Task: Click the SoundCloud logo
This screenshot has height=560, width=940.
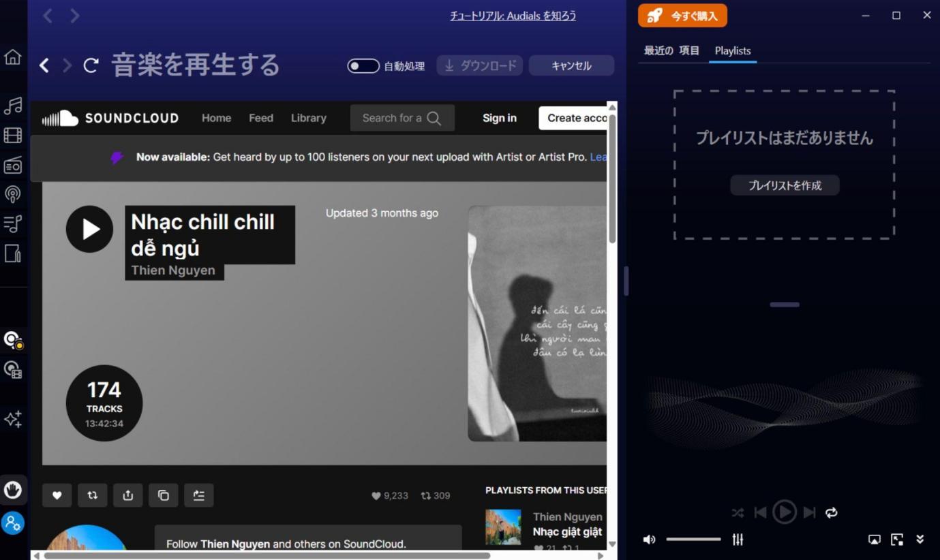Action: [110, 118]
